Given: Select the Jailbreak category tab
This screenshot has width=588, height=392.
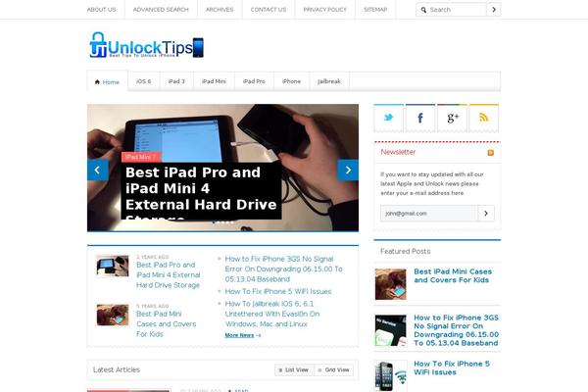Looking at the screenshot, I should (329, 81).
